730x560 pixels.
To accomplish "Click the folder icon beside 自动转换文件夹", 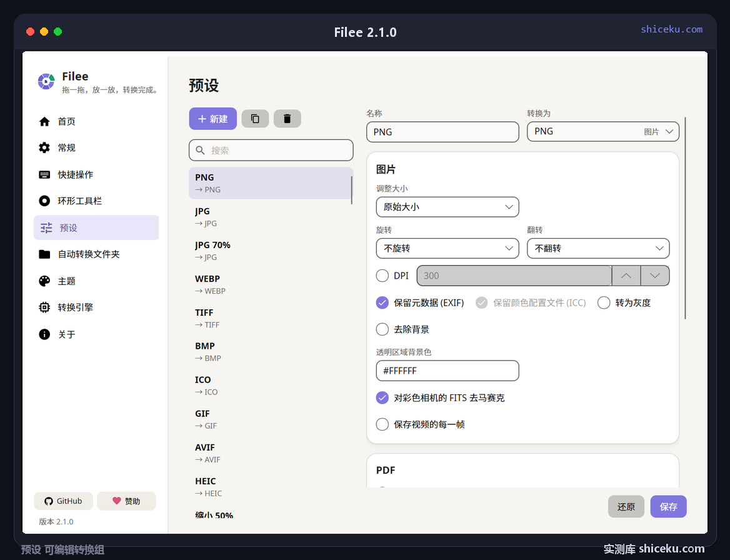I will [x=44, y=254].
